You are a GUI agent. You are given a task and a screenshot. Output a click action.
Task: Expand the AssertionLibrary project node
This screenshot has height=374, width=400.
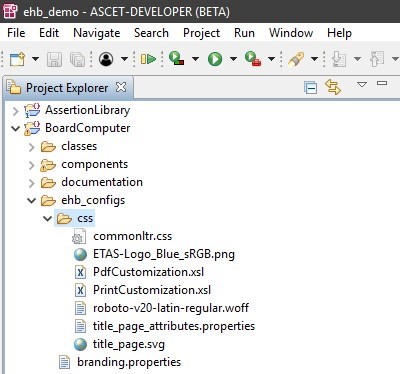coord(15,111)
